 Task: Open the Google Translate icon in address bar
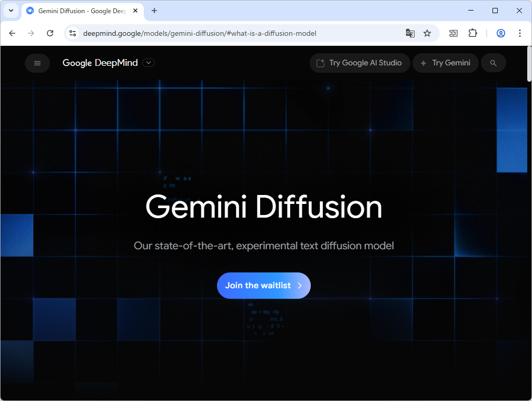(x=410, y=33)
